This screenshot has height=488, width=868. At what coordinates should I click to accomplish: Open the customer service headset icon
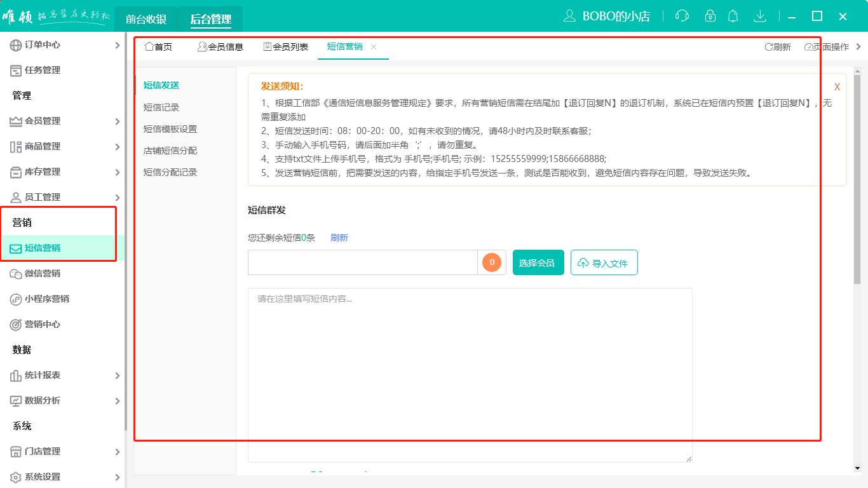point(682,16)
